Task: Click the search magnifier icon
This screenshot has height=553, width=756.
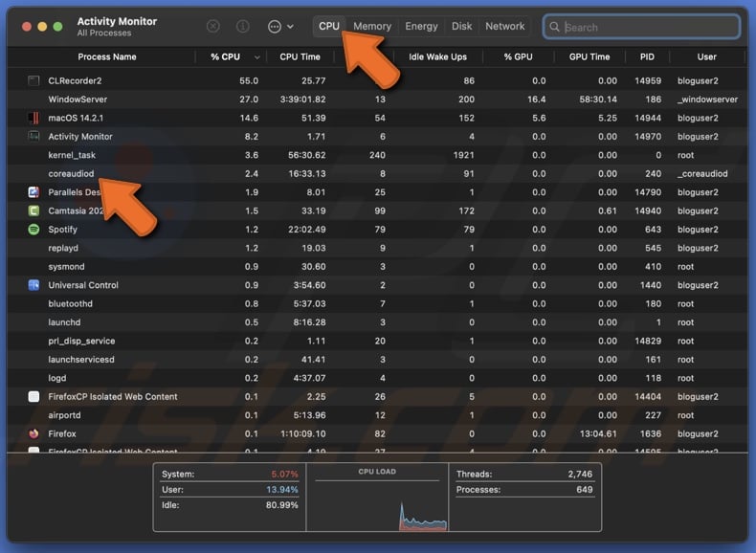Action: tap(555, 27)
